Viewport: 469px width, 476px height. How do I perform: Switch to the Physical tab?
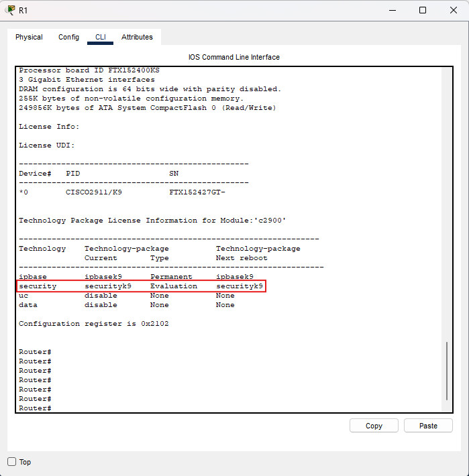29,38
